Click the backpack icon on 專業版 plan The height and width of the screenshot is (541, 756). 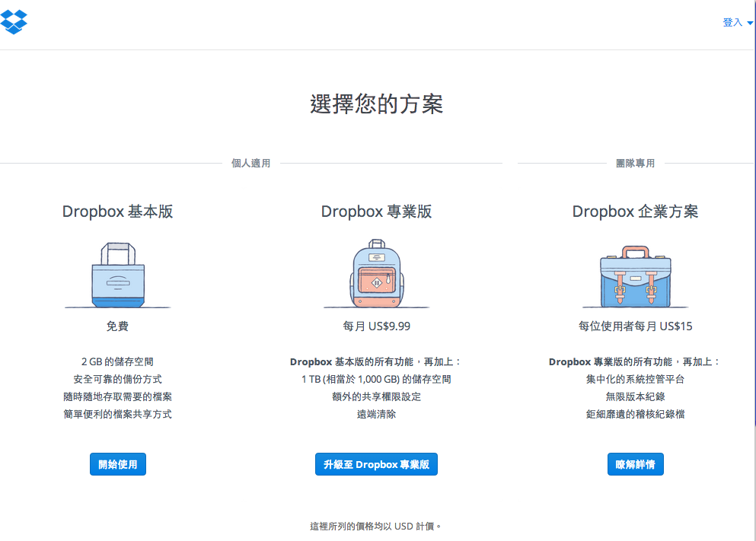(x=375, y=275)
